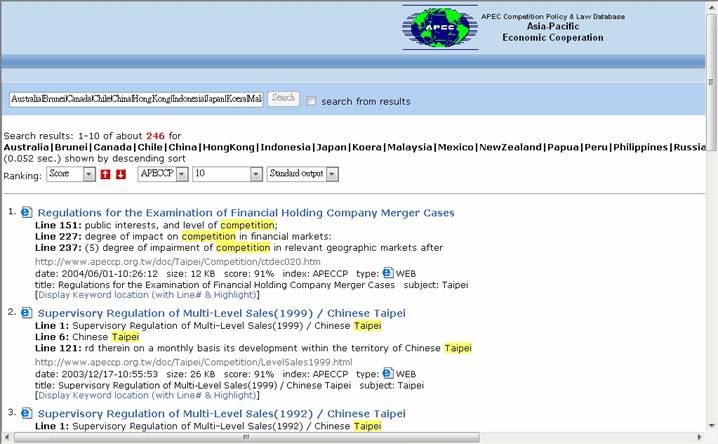
Task: Open Supervisory Regulation of Multi-Level Sales(1992) link
Action: pyautogui.click(x=222, y=414)
